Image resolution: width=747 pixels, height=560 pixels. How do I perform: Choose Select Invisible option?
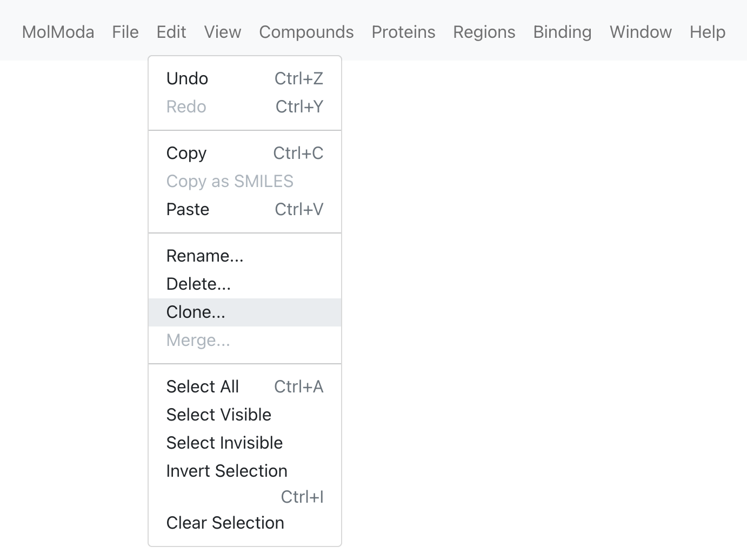pos(245,443)
